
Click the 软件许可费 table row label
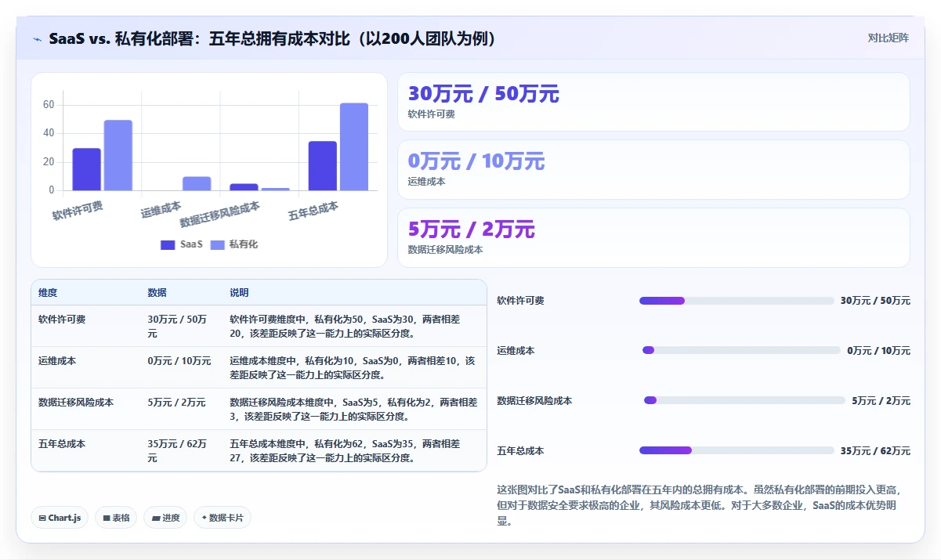point(62,320)
